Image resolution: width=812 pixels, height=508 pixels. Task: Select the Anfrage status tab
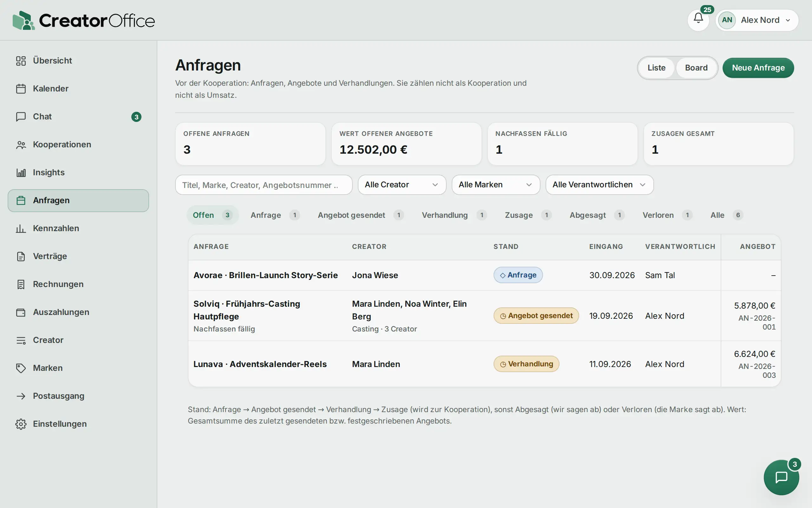275,215
